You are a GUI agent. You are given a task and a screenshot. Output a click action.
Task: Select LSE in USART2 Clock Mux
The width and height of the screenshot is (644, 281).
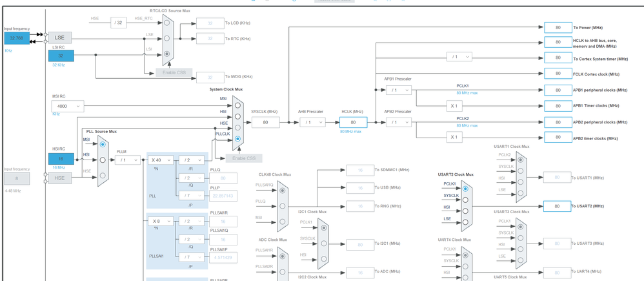tap(465, 222)
